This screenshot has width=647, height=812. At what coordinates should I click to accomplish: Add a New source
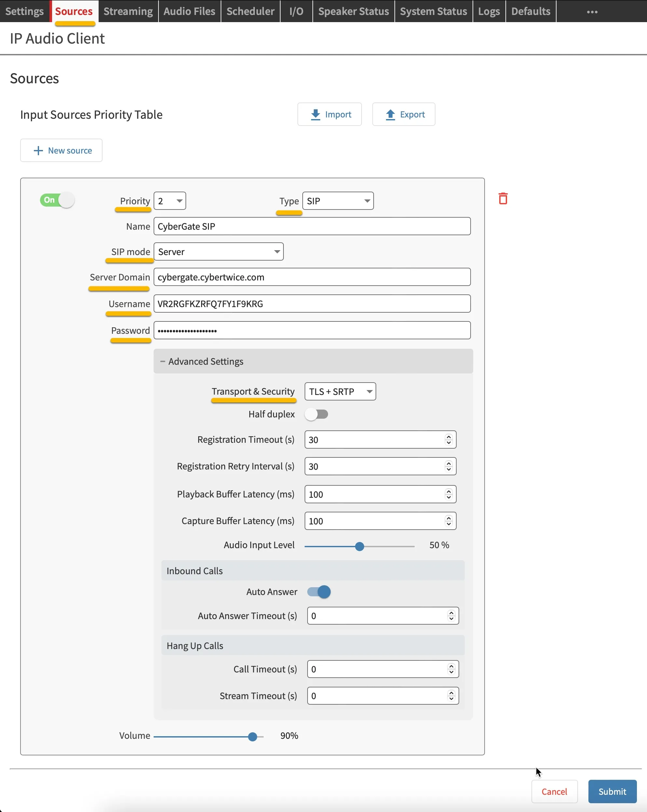pos(62,150)
